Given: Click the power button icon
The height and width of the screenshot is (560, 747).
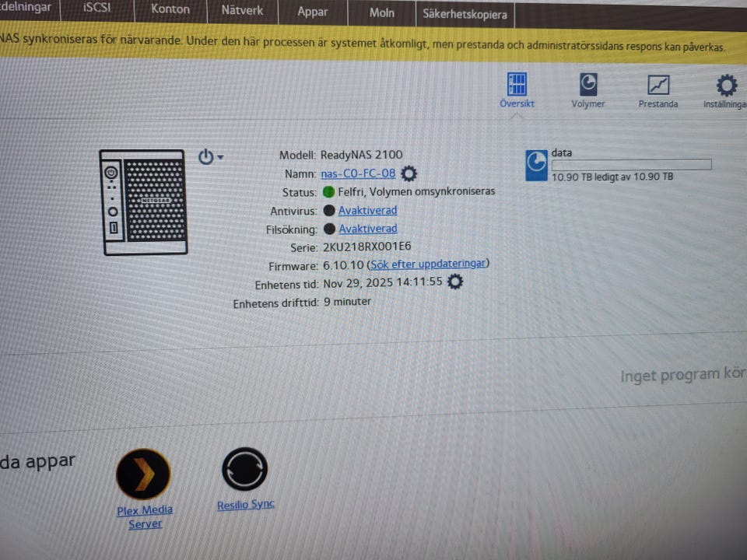Looking at the screenshot, I should pos(205,156).
